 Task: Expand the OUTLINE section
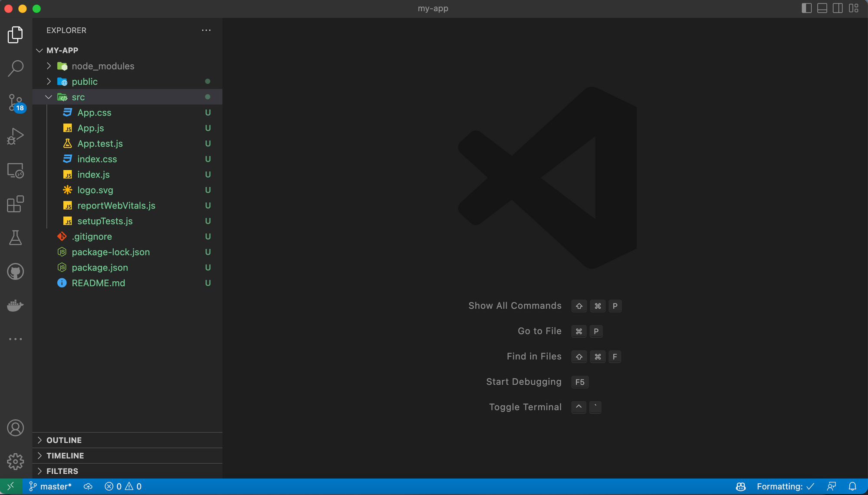[x=64, y=440]
